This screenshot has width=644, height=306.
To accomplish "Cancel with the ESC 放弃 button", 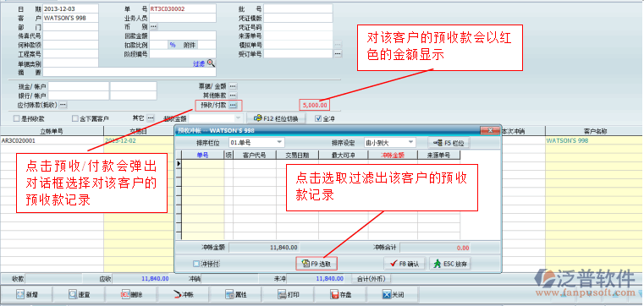I will 449,264.
